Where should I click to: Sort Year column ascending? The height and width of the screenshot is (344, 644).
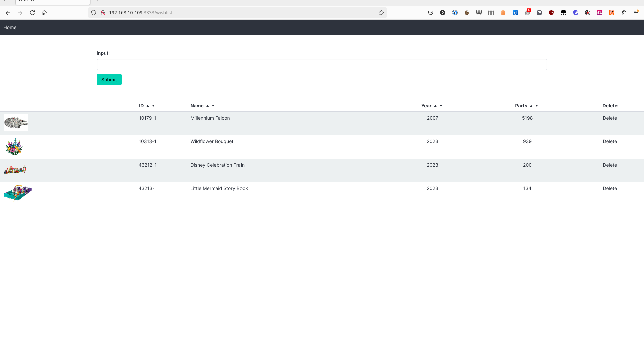coord(435,106)
